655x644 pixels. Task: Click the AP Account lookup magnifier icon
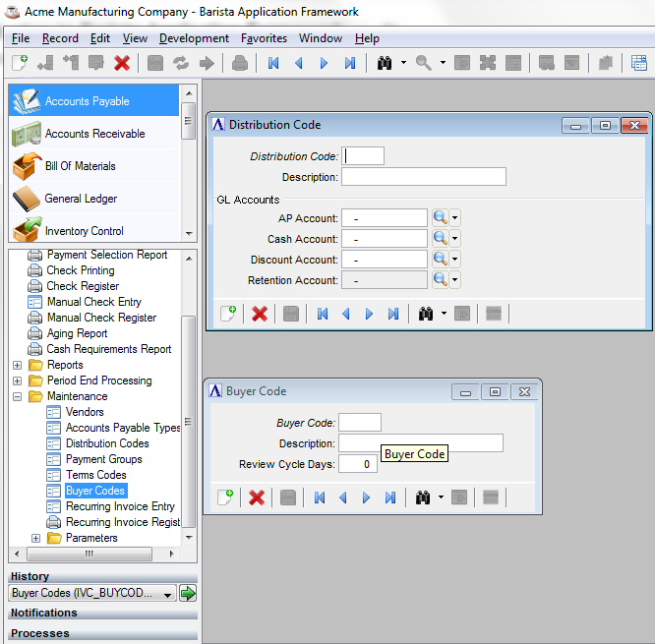click(x=440, y=218)
